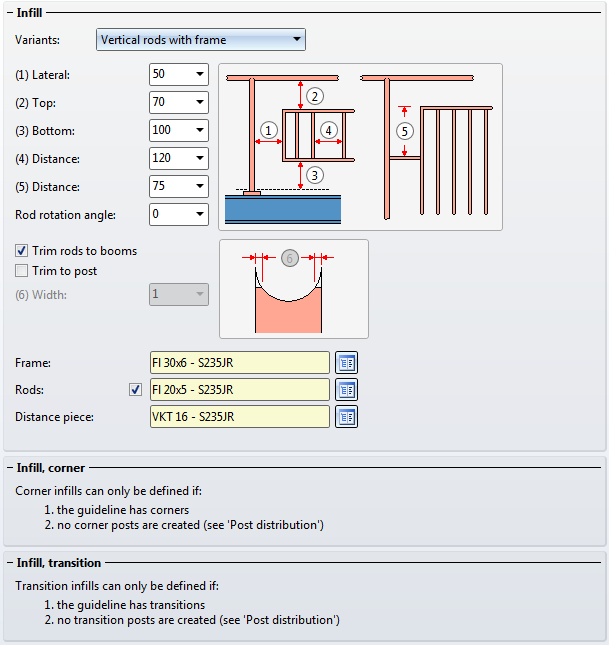Uncheck the Rods checkbox

click(x=135, y=390)
